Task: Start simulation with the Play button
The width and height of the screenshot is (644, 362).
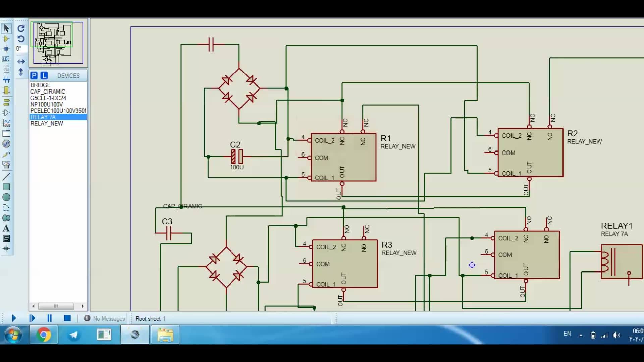Action: coord(14,318)
